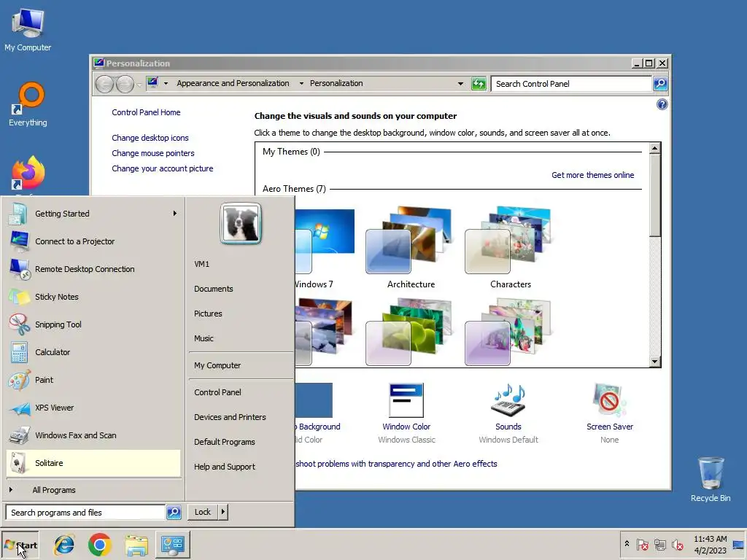
Task: Launch Connect to a Projector
Action: (x=93, y=241)
